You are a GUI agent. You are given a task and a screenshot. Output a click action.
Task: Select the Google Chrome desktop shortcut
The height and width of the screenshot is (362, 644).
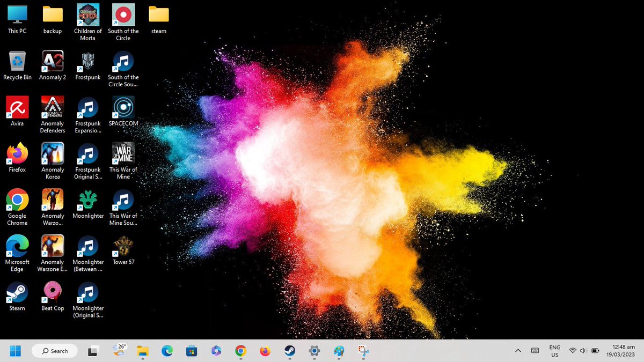[17, 207]
